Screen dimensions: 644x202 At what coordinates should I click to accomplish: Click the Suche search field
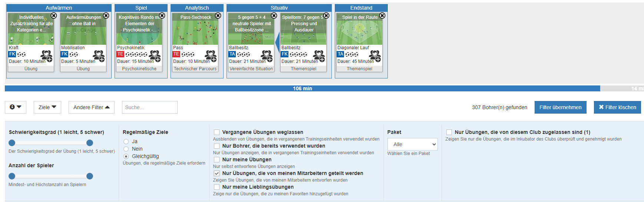pos(149,107)
